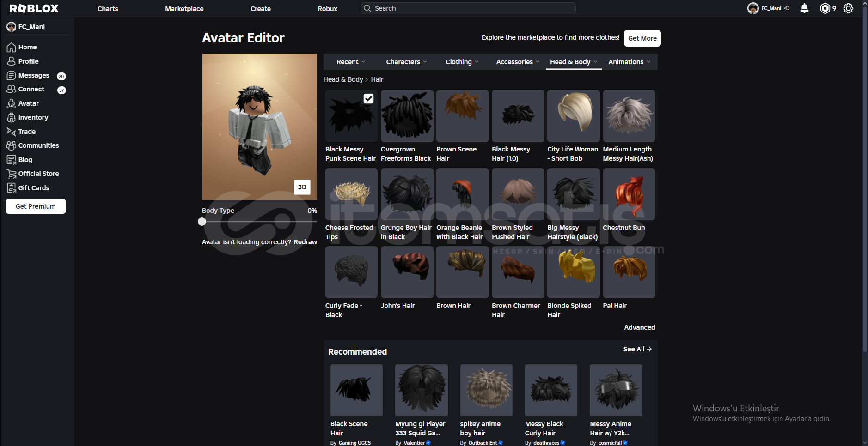This screenshot has width=868, height=446.
Task: Expand the Accessories dropdown
Action: pos(518,62)
